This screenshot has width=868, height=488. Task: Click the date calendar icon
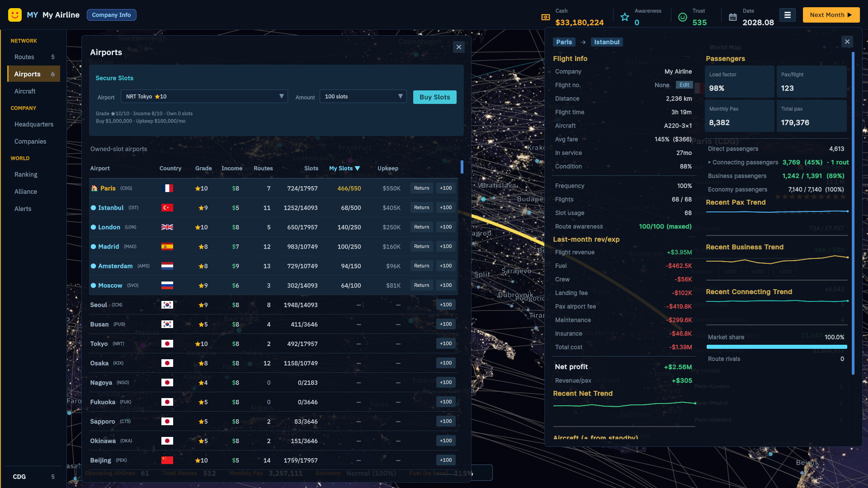tap(733, 17)
